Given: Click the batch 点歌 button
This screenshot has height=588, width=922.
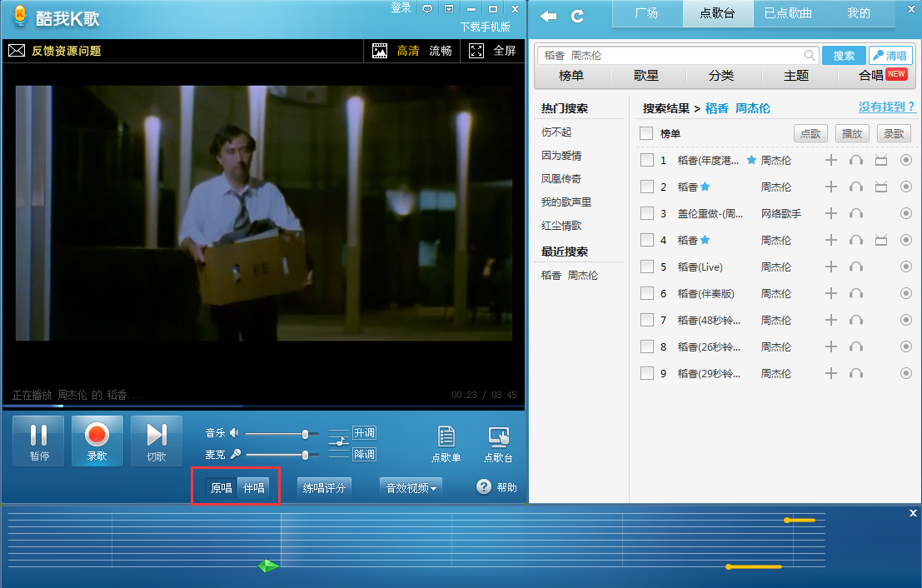Looking at the screenshot, I should pyautogui.click(x=810, y=133).
